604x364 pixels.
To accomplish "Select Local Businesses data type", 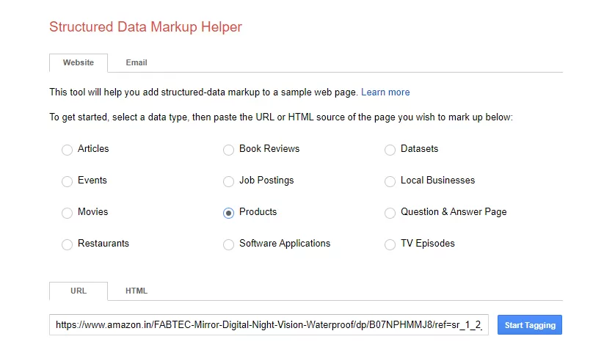I will (x=390, y=181).
